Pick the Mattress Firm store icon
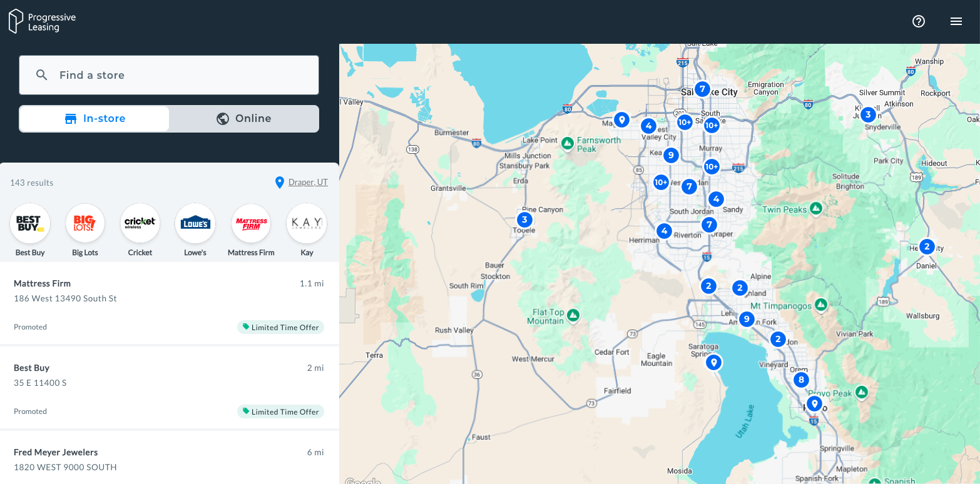 coord(251,223)
